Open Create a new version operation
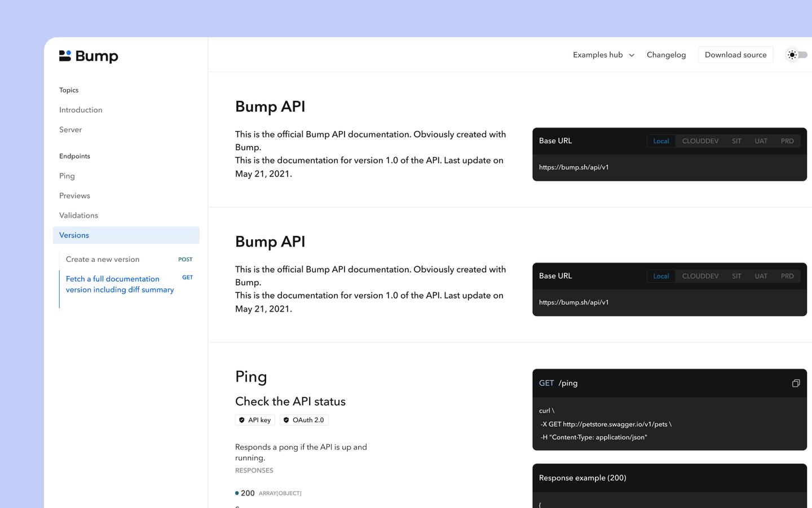The height and width of the screenshot is (508, 812). coord(103,260)
